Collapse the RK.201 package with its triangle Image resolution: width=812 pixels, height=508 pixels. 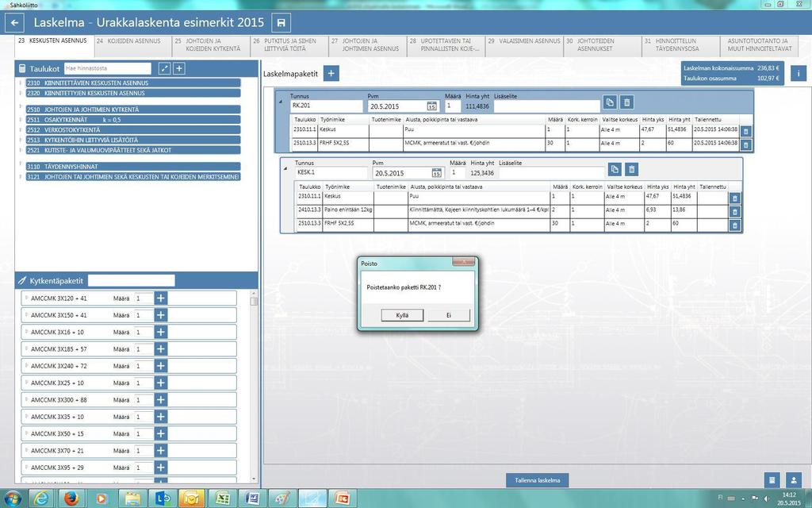pyautogui.click(x=281, y=102)
